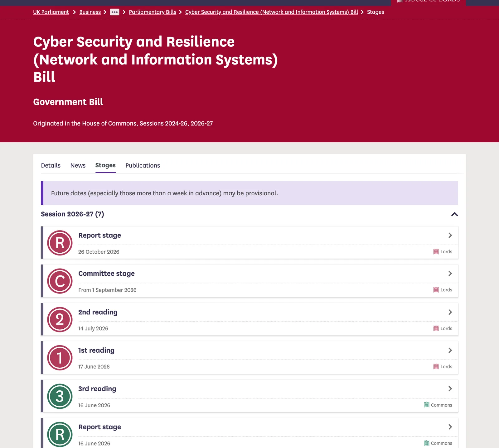
Task: Collapse the Session 2026-27 section chevron
Action: tap(454, 214)
